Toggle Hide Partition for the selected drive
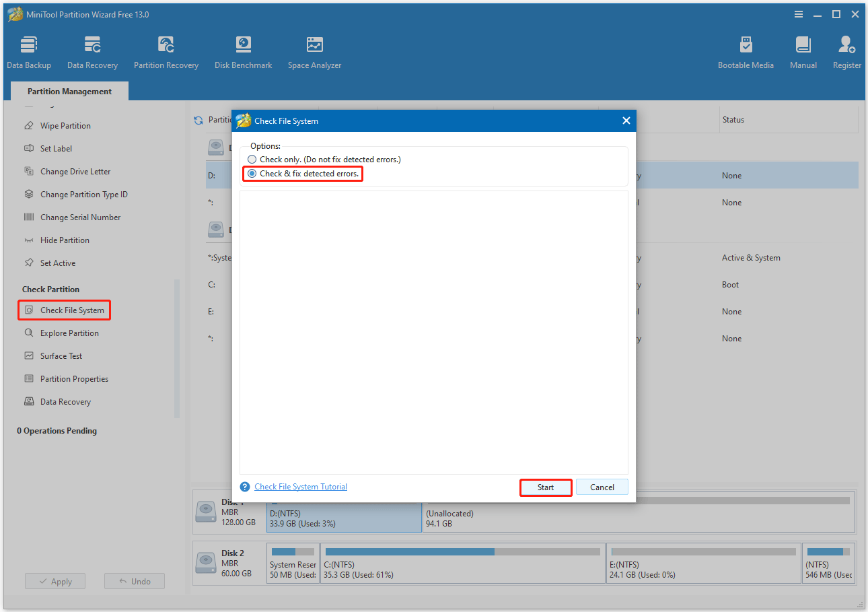The width and height of the screenshot is (868, 612). point(65,240)
